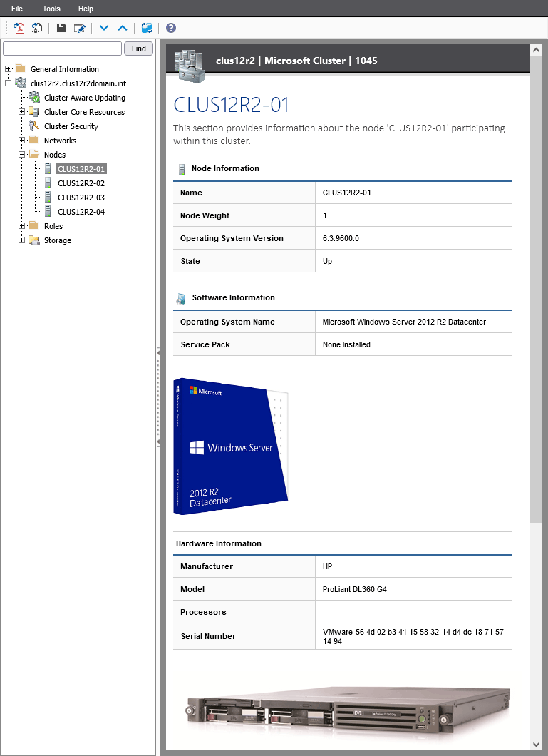
Task: Expand the General Information node
Action: (x=8, y=69)
